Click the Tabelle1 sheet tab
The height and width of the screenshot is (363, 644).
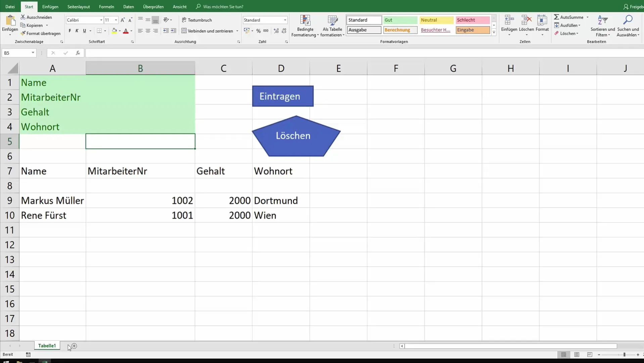pos(47,346)
